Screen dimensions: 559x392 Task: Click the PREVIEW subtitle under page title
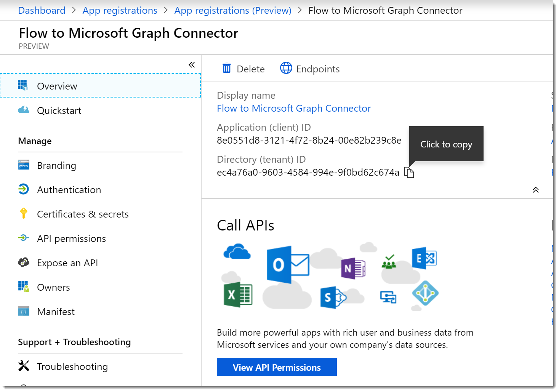click(x=34, y=46)
